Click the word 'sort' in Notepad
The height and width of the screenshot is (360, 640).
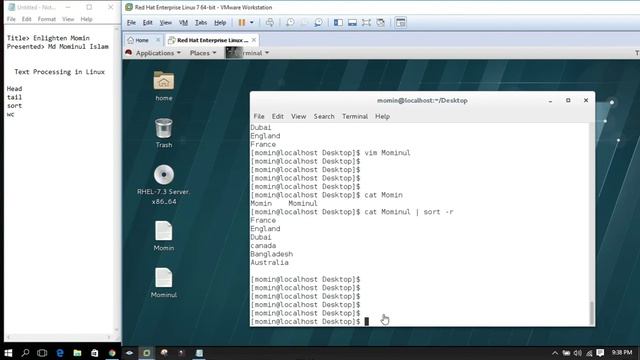coord(14,106)
